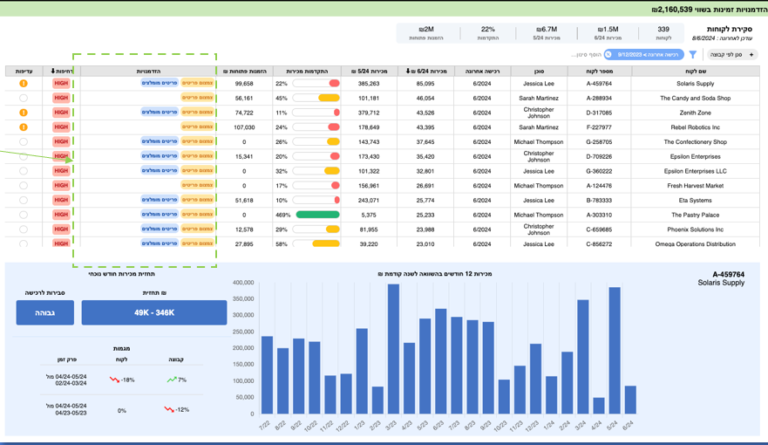768x445 pixels.
Task: Click the orange priority alert for Solaris Supply
Action: [x=23, y=83]
